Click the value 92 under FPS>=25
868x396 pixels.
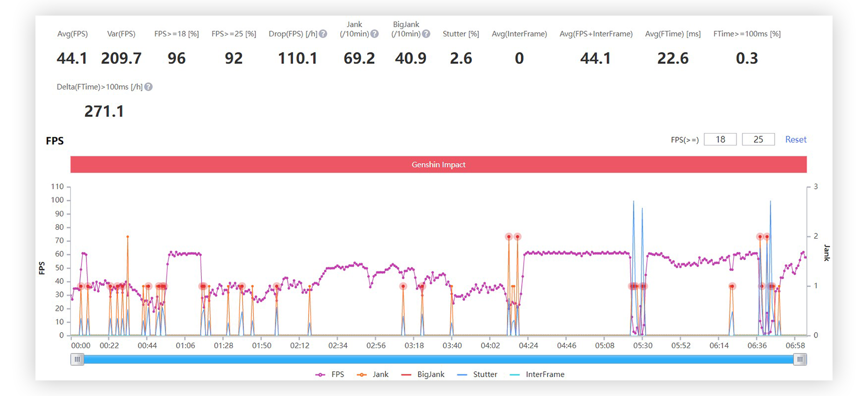[234, 58]
